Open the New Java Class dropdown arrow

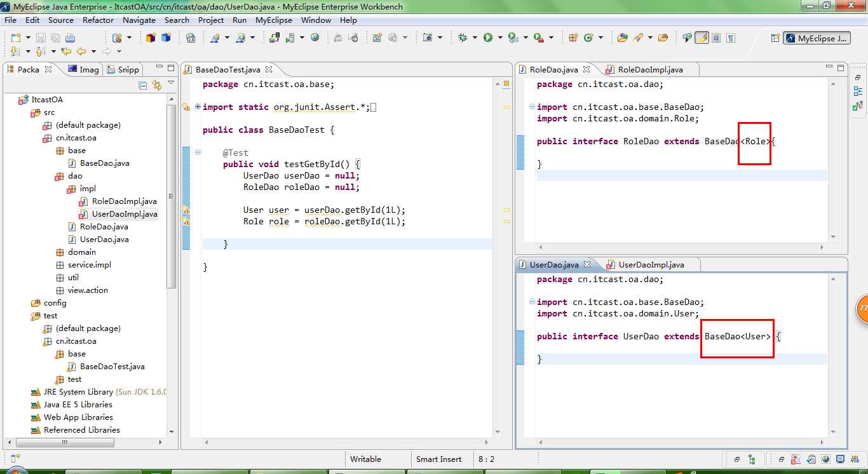pyautogui.click(x=600, y=38)
